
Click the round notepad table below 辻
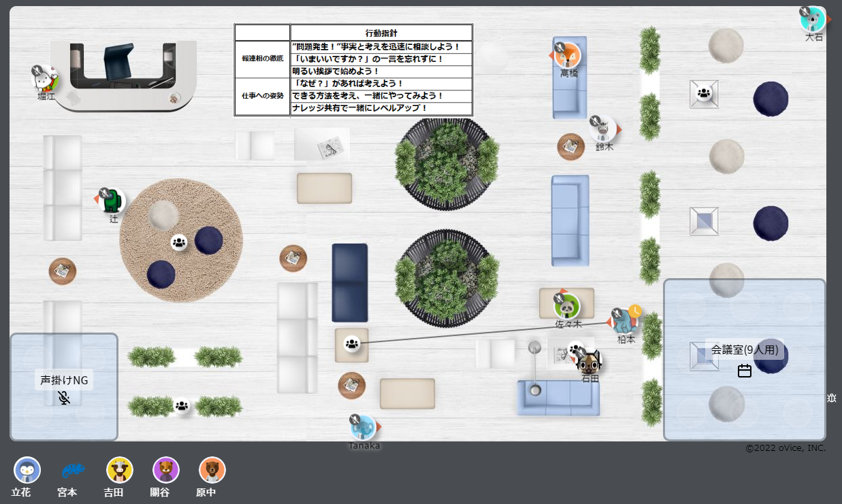point(63,271)
